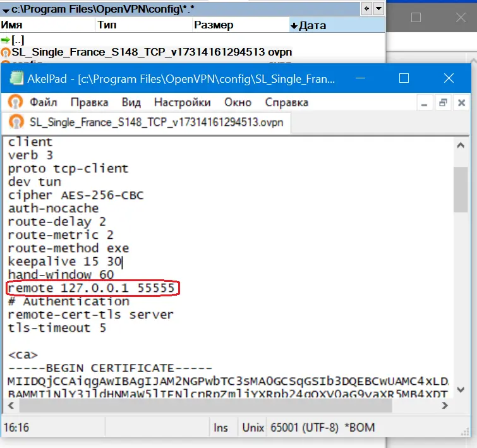Open the Вид menu
The image size is (477, 448).
131,102
